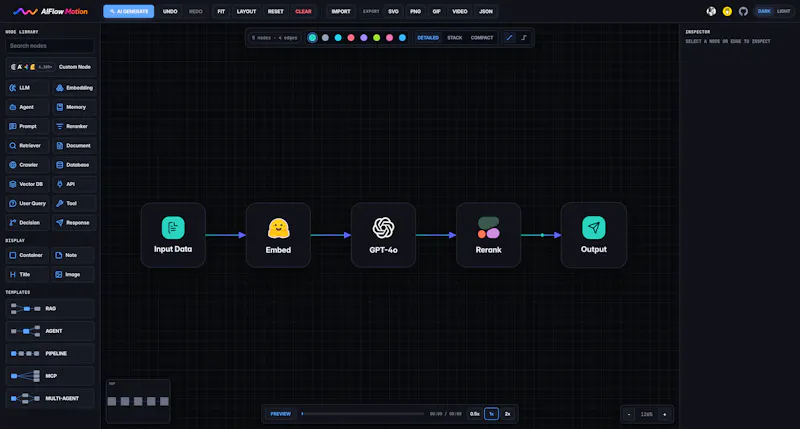Import a workflow file

click(x=341, y=11)
